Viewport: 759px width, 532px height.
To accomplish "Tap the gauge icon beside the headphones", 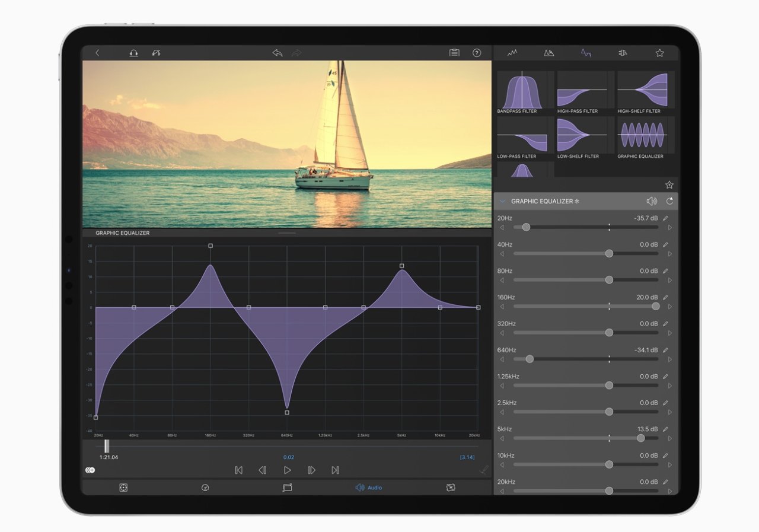I will click(157, 53).
